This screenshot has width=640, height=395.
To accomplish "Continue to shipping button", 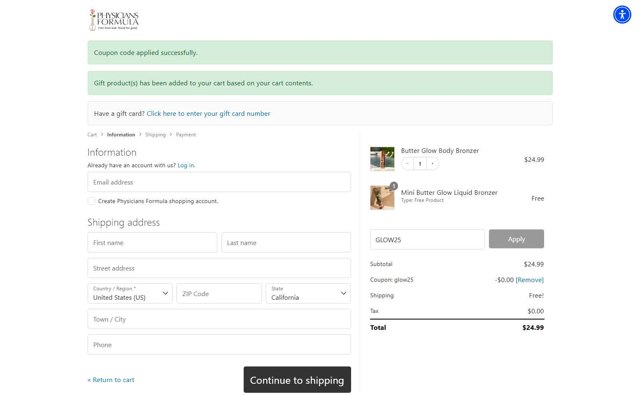I will 297,380.
